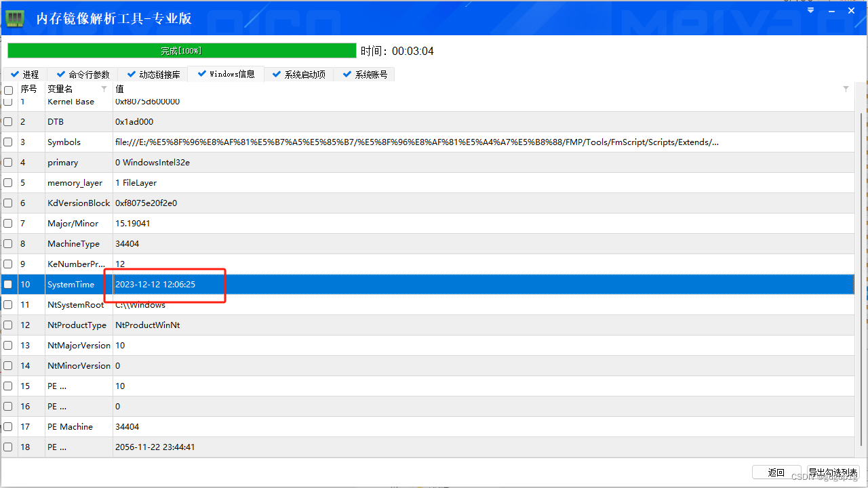Check the box for Major/Minor row
This screenshot has width=868, height=488.
click(8, 224)
